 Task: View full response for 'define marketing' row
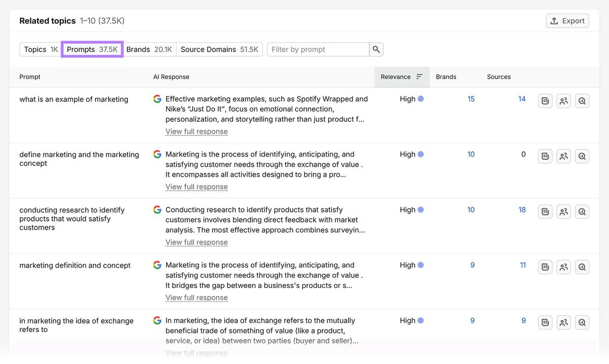point(196,187)
